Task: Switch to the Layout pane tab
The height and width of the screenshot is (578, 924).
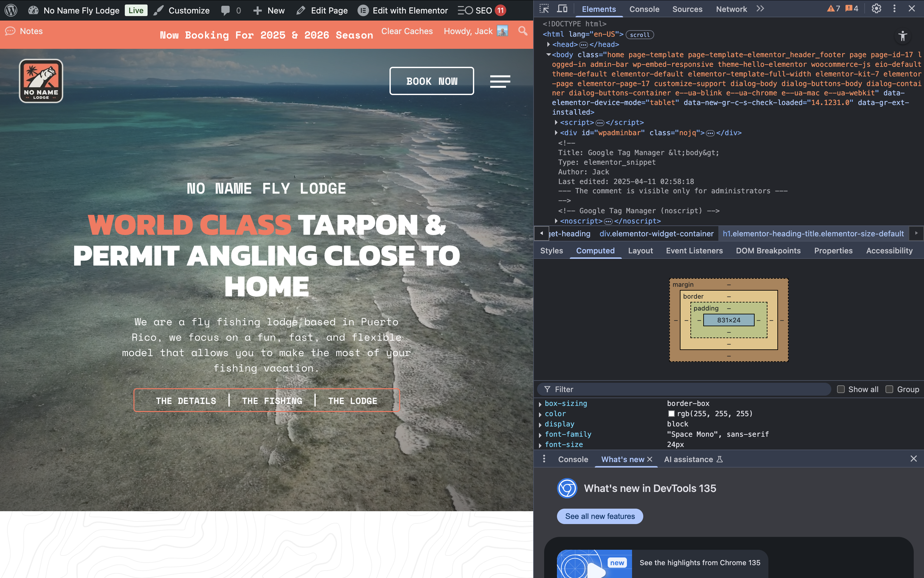Action: click(x=640, y=251)
